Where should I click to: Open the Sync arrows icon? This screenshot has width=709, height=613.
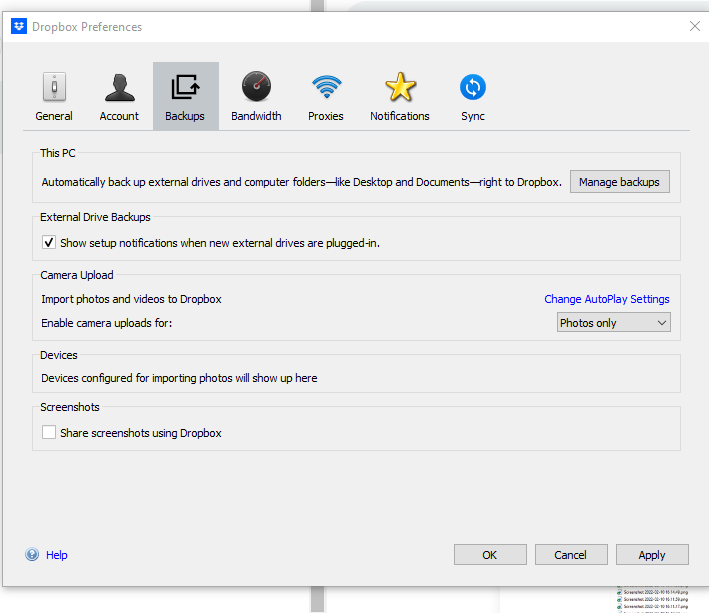click(473, 87)
